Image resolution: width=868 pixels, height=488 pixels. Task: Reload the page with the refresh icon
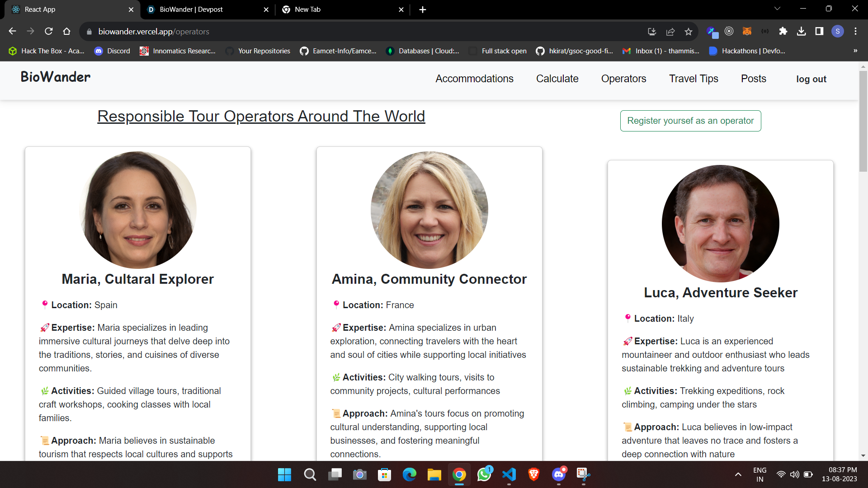(x=48, y=31)
